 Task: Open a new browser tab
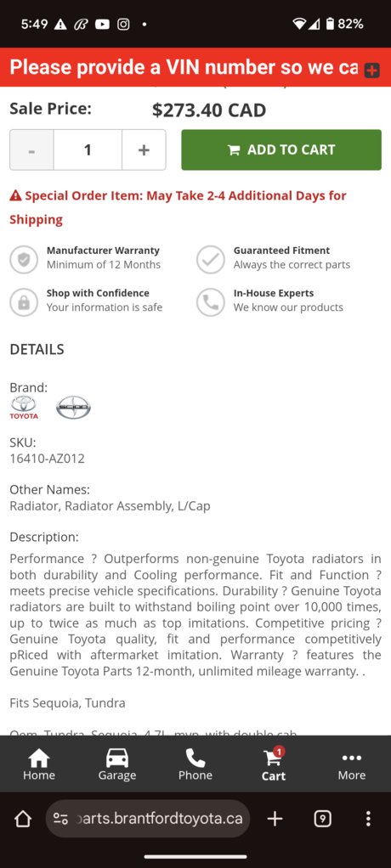click(275, 819)
